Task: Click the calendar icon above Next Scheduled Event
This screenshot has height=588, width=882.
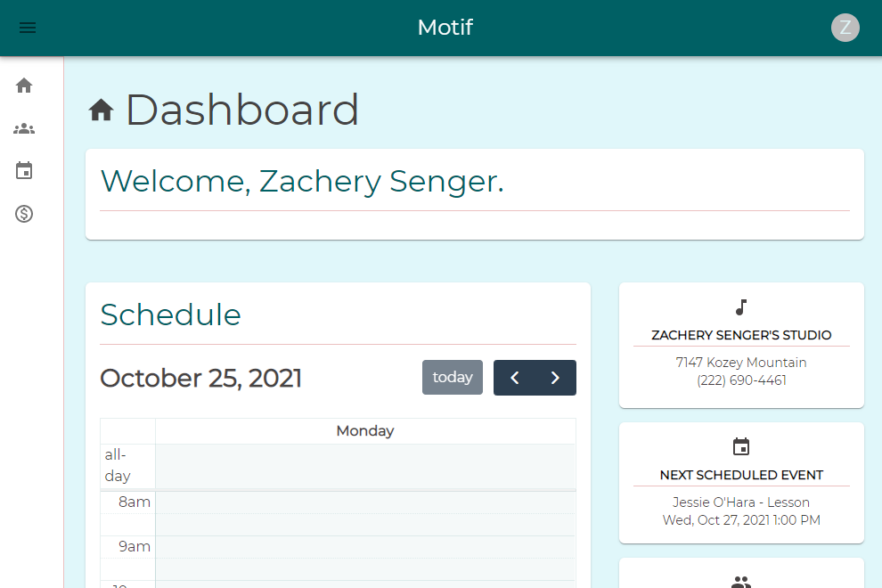Action: [741, 447]
